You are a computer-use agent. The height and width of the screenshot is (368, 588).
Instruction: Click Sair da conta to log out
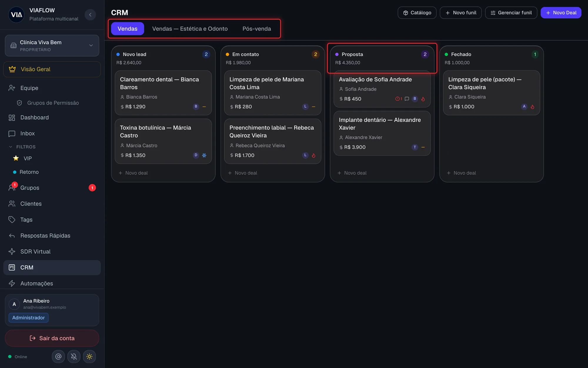52,338
